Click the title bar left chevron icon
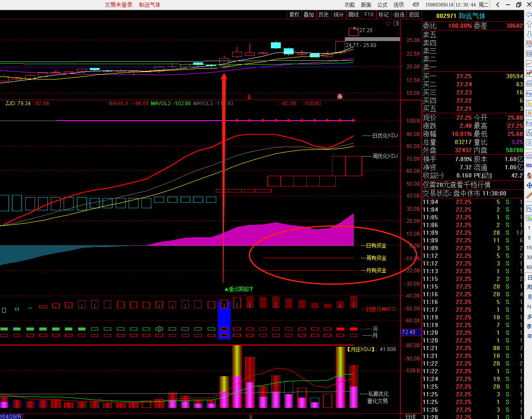Image resolution: width=532 pixels, height=419 pixels. (497, 5)
